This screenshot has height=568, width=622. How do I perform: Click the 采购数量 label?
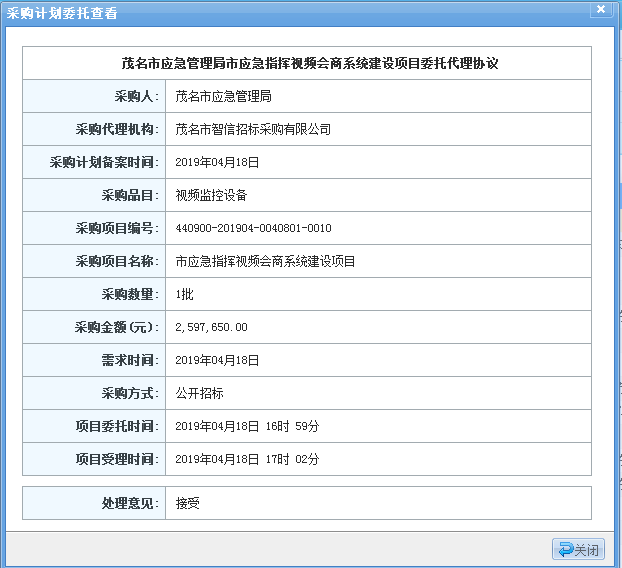click(x=130, y=294)
